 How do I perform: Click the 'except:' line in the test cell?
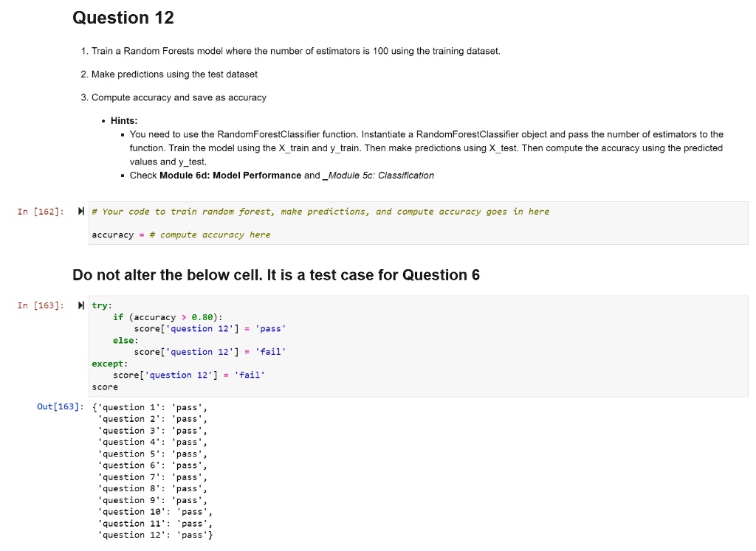tap(109, 364)
